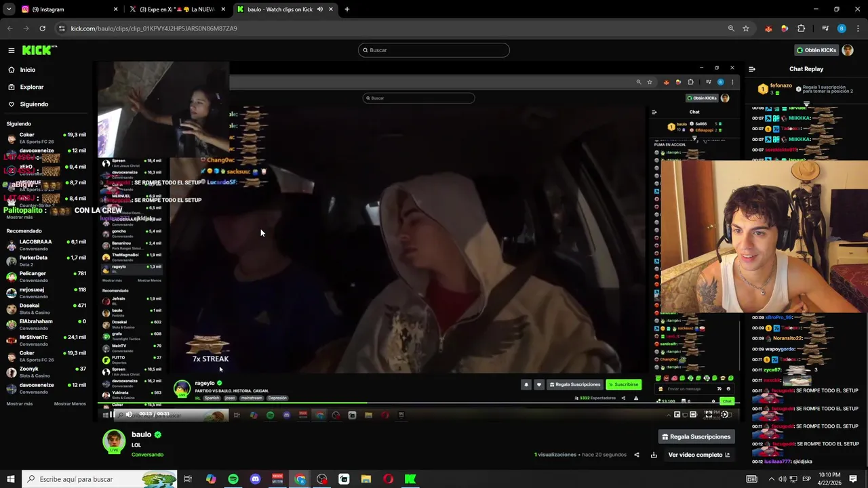Focus the Kick Buscar search field

434,50
